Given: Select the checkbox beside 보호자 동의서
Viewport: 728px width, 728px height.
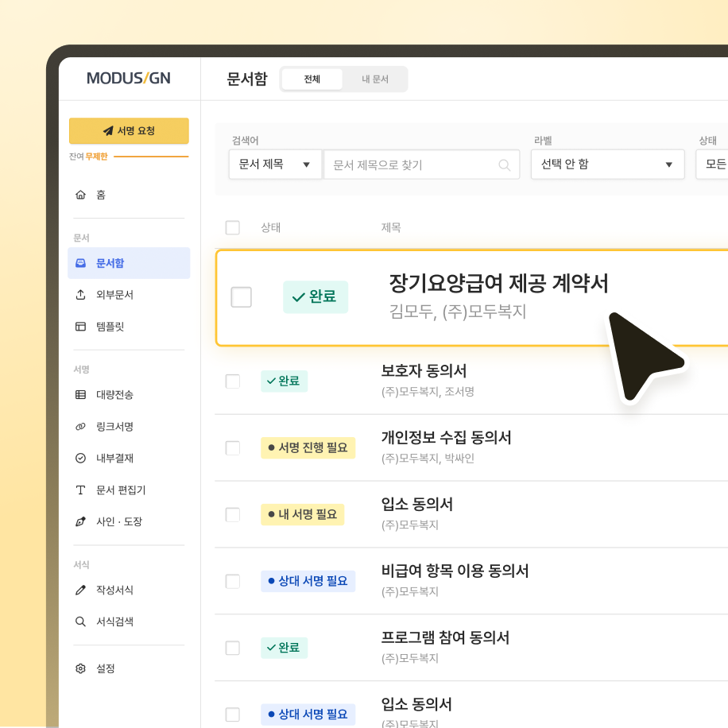Looking at the screenshot, I should click(x=232, y=381).
